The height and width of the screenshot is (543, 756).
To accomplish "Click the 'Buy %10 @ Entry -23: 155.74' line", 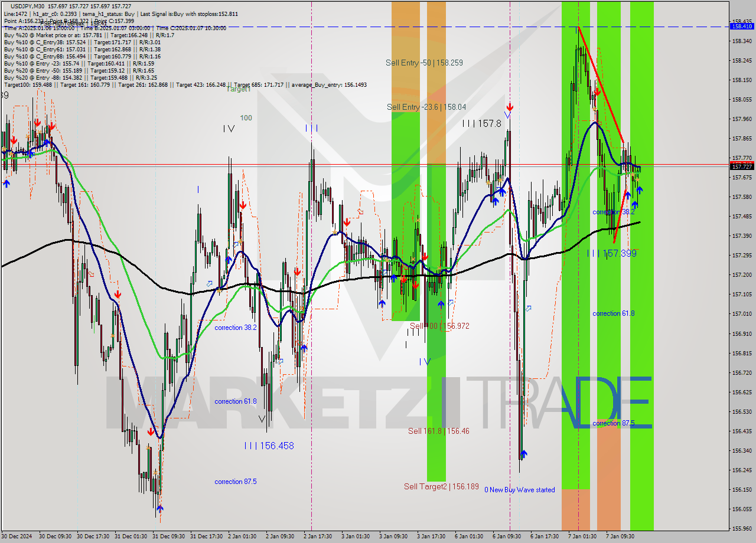I will pos(79,64).
